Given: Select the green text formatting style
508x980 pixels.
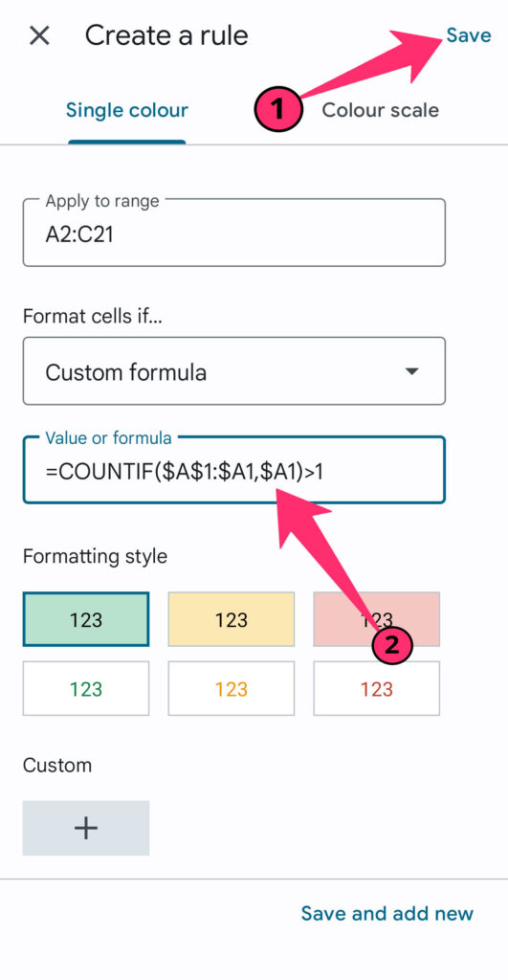Looking at the screenshot, I should 86,689.
